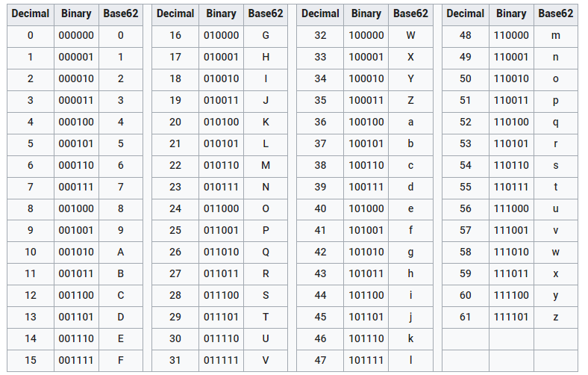Click the binary cell 101010

click(366, 252)
